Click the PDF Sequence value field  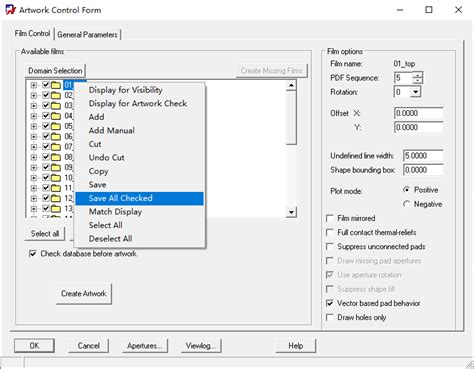[x=404, y=78]
